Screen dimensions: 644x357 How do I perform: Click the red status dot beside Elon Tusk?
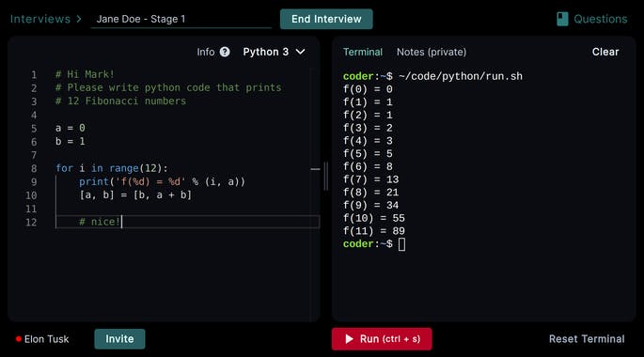(x=19, y=339)
